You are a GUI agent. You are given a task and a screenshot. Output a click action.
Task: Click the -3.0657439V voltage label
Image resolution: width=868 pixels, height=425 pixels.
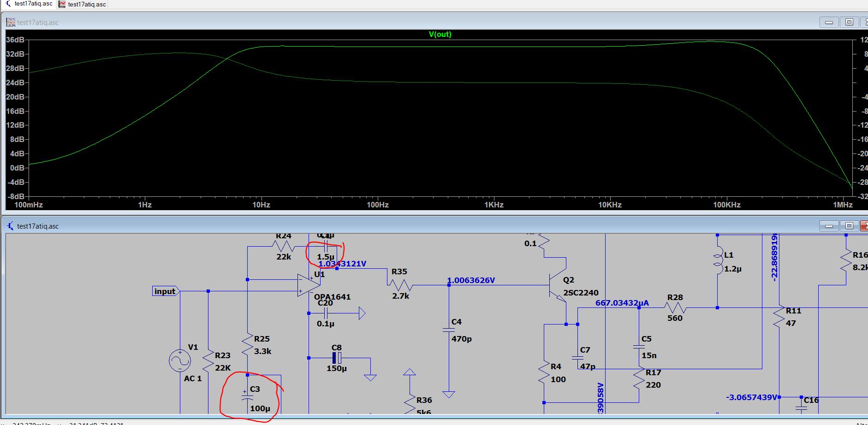point(752,397)
